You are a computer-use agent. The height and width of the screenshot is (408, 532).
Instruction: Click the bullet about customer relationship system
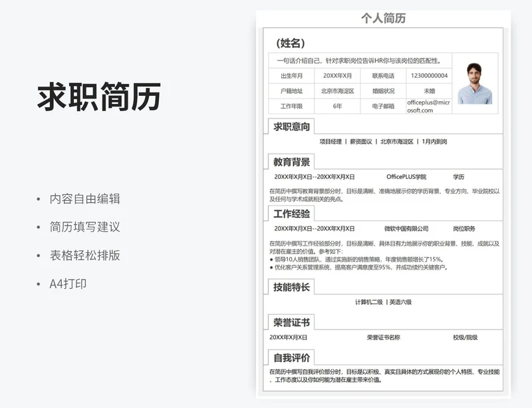tap(359, 268)
